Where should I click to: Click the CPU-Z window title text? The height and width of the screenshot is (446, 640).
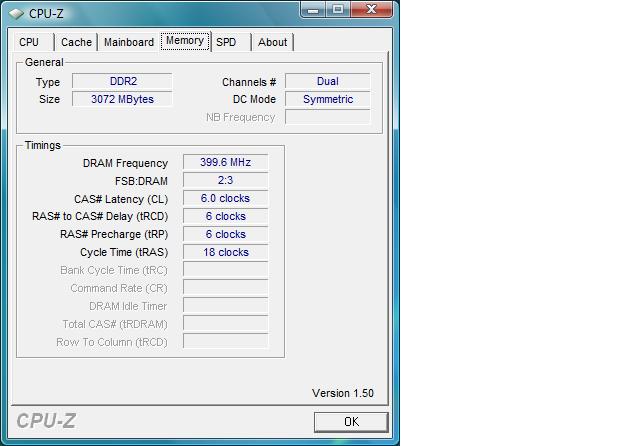[x=46, y=13]
